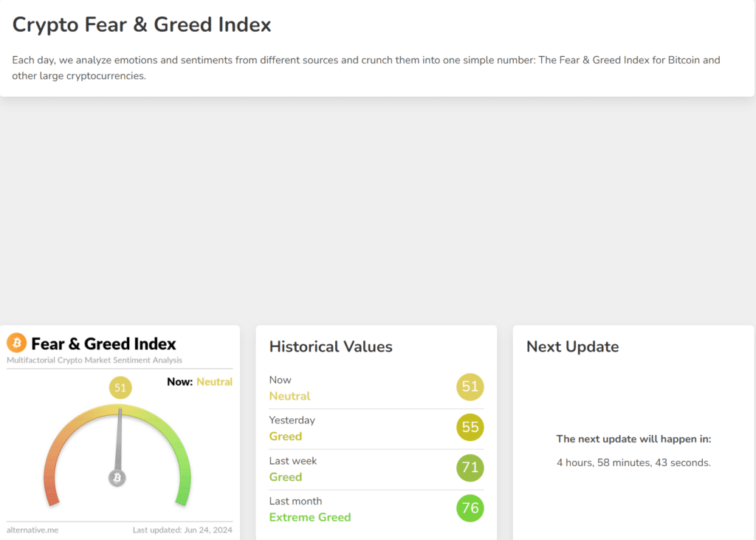756x540 pixels.
Task: Click the Neutral label under Now in Historical Values
Action: [x=289, y=396]
